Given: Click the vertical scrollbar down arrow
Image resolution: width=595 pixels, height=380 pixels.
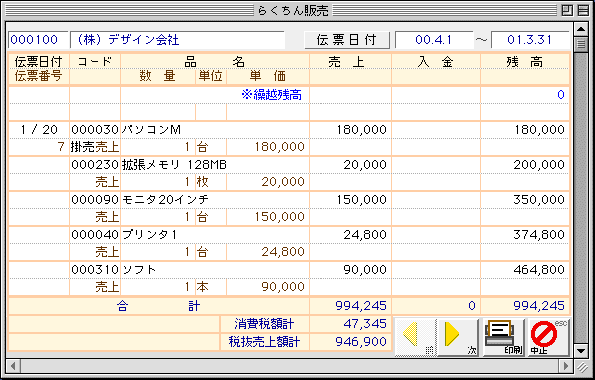Looking at the screenshot, I should 581,351.
